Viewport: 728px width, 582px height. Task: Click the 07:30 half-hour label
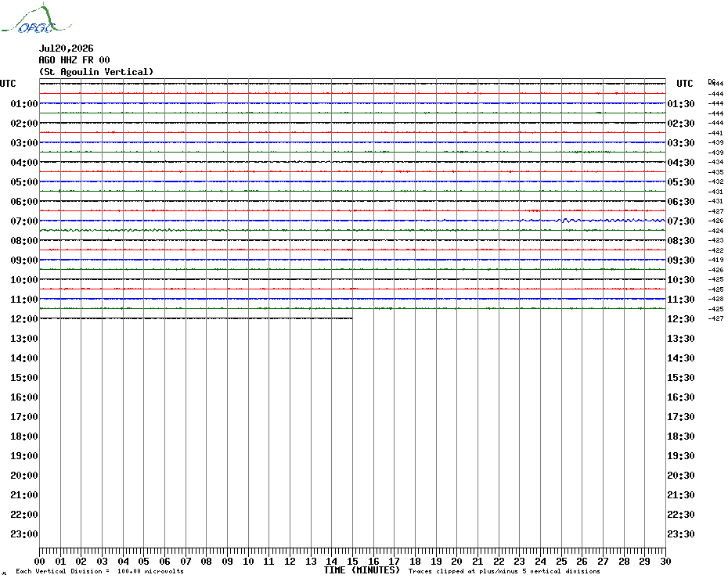(x=681, y=221)
